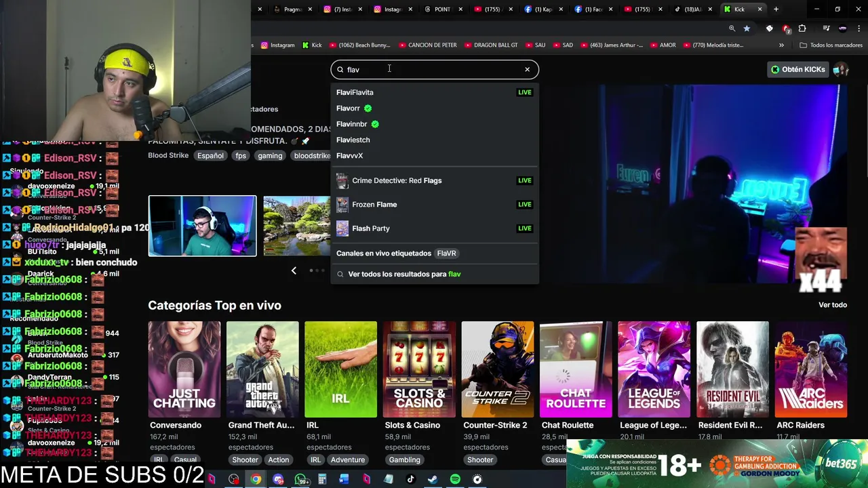Viewport: 868px width, 488px height.
Task: Select the Flaviestch suggestion
Action: [434, 140]
